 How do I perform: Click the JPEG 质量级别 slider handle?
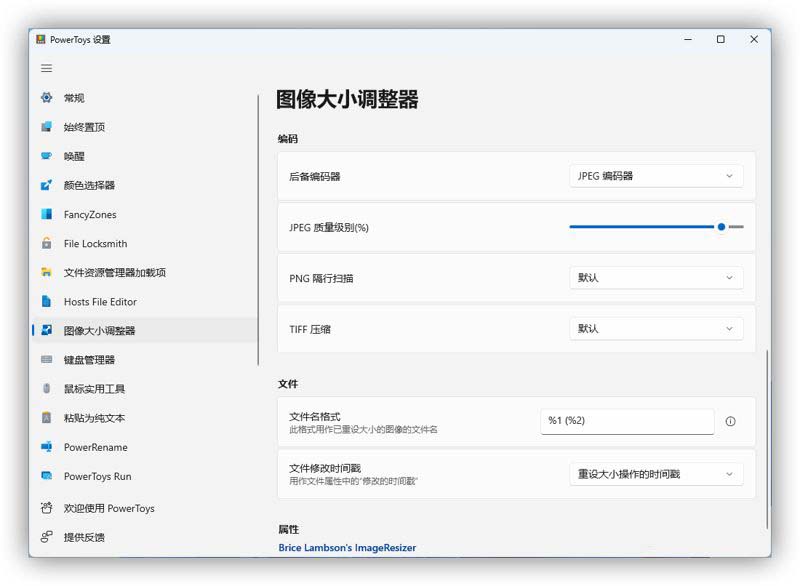coord(721,227)
